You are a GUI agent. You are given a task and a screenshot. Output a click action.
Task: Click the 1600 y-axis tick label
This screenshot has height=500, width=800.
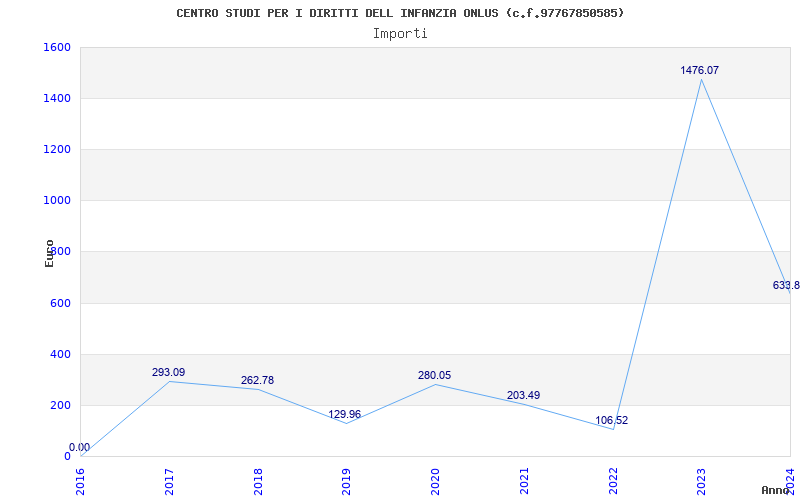pos(57,47)
